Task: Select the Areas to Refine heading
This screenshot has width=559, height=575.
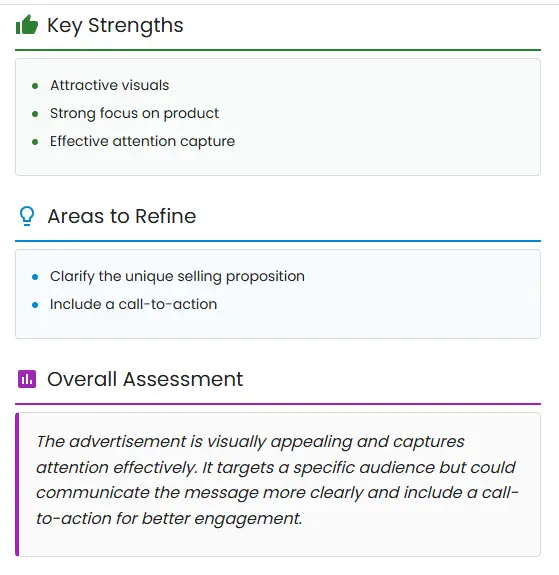Action: pos(122,216)
